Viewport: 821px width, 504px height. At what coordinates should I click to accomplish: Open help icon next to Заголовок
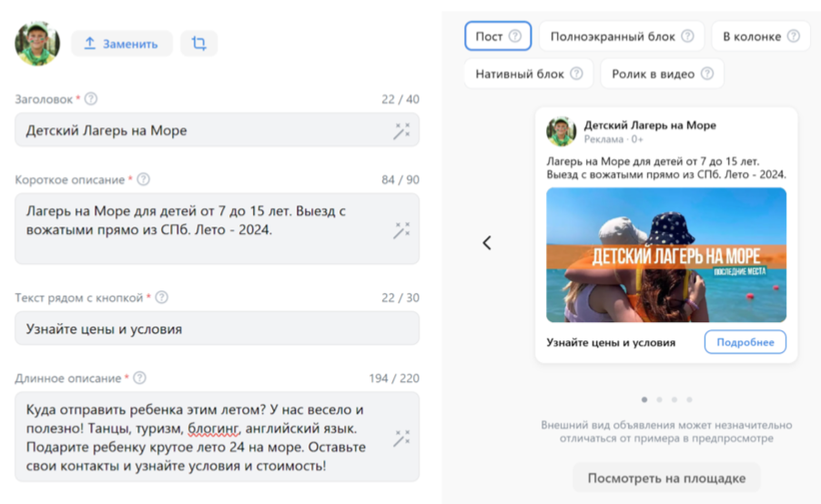tap(91, 98)
